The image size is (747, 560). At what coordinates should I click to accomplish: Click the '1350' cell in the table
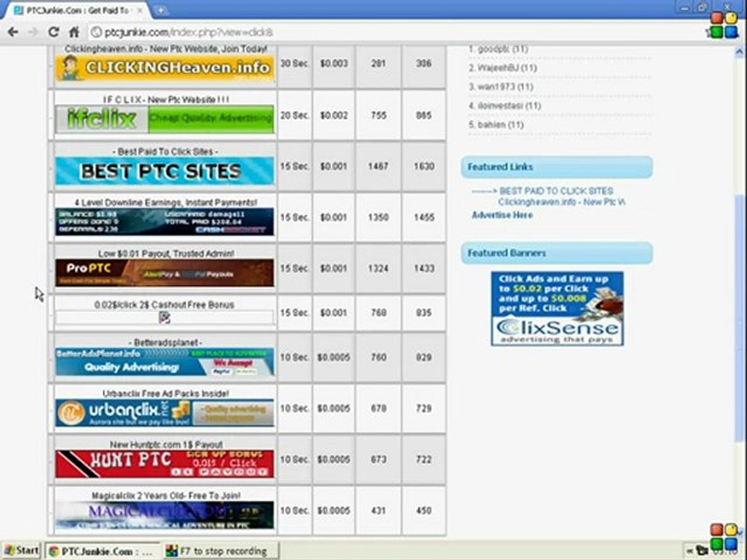pyautogui.click(x=378, y=217)
